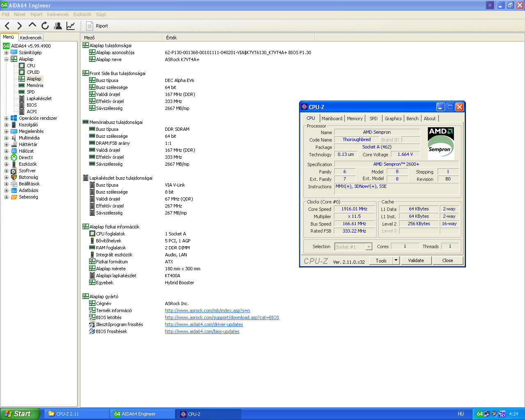The width and height of the screenshot is (525, 420).
Task: Switch to CPU-Z 2.11 folder taskbar button
Action: (x=76, y=414)
